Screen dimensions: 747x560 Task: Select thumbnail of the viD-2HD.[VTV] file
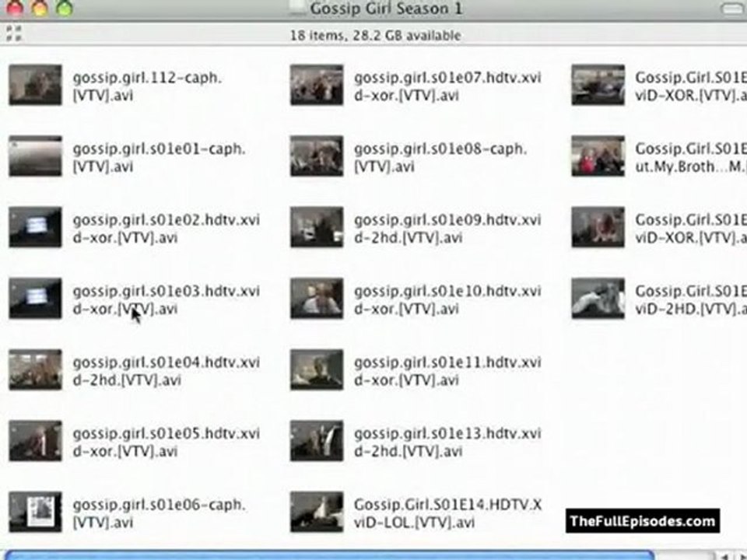point(598,298)
